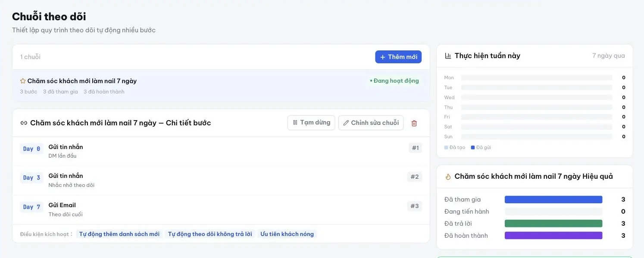Click the Tự động theo dõi không trả lời tag
This screenshot has width=644, height=258.
[210, 234]
